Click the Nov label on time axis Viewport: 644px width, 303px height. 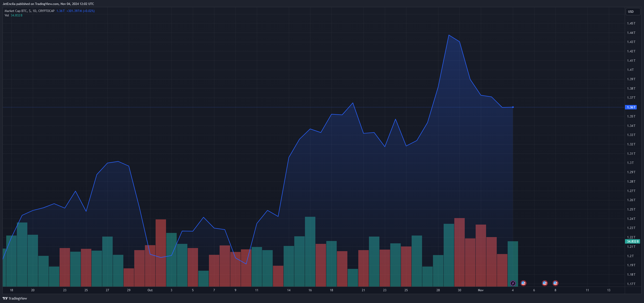coord(481,290)
